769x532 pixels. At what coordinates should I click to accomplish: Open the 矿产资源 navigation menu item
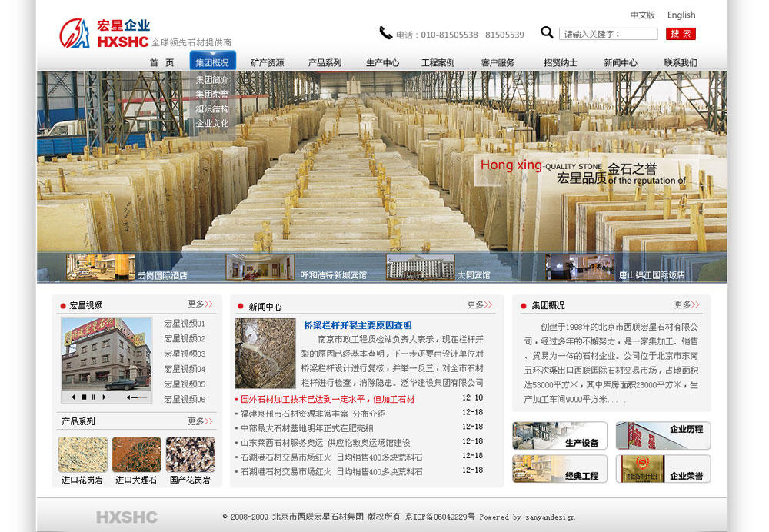click(x=267, y=62)
